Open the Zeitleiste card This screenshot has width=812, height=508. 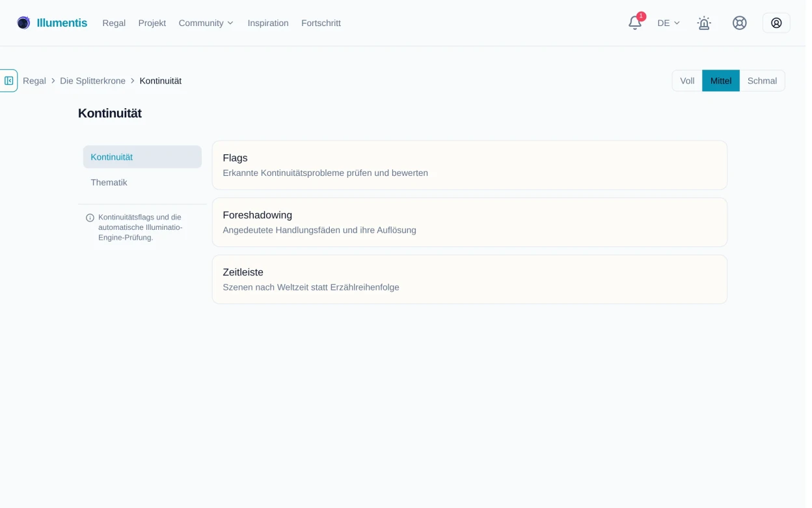[x=470, y=279]
